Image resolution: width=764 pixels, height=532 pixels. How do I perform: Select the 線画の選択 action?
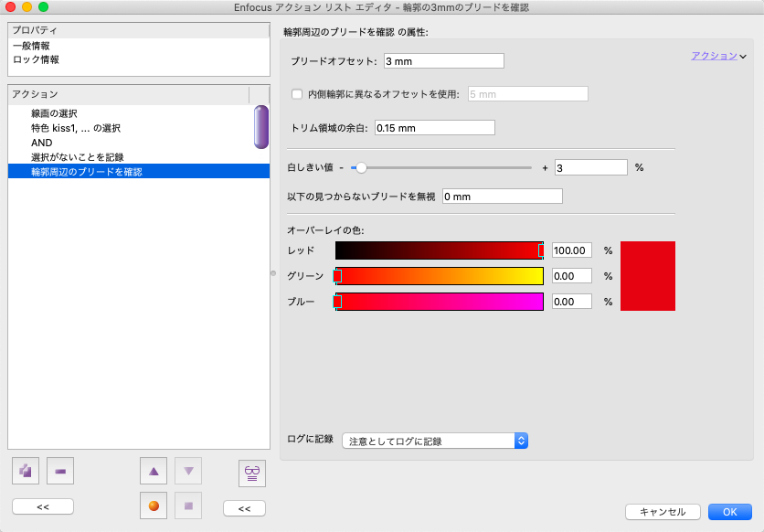pos(54,113)
